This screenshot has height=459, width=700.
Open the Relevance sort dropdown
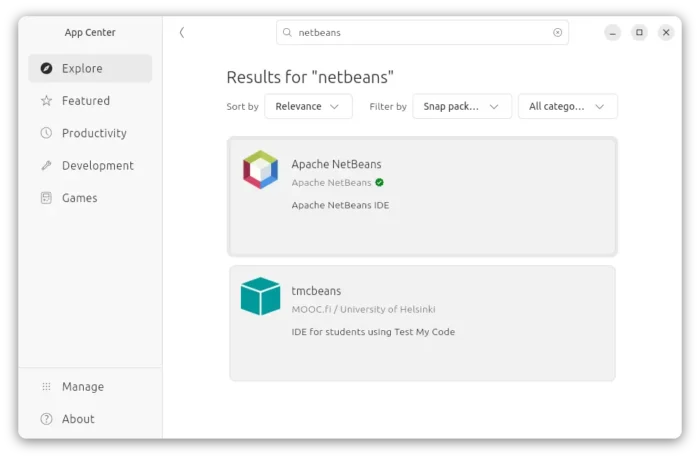point(308,106)
